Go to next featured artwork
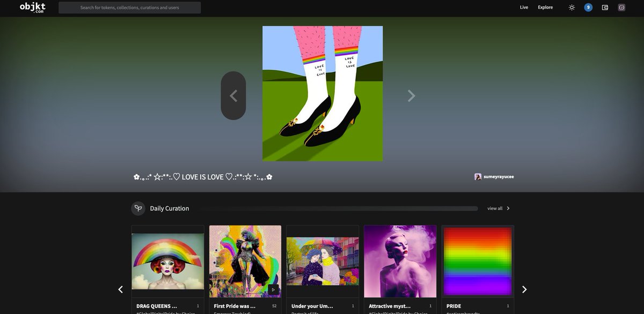Image resolution: width=644 pixels, height=314 pixels. [411, 95]
